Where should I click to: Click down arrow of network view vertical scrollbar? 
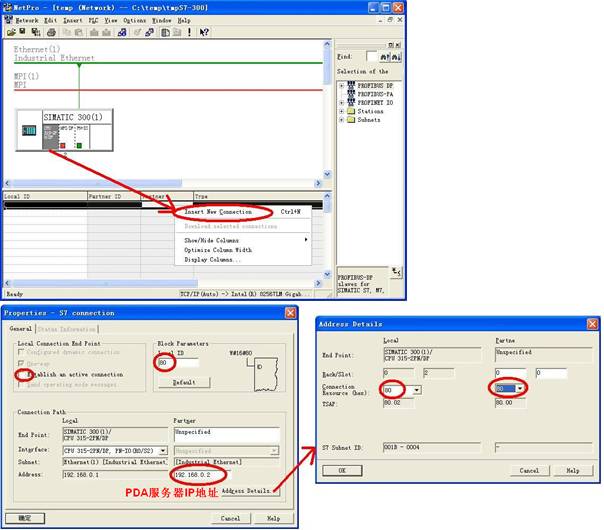click(x=327, y=174)
